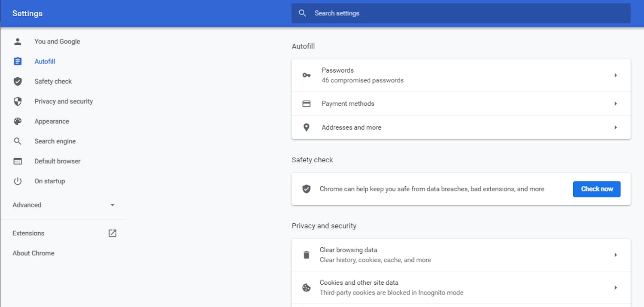Click the Payment methods card icon
Screen dimensions: 644x307
pos(306,103)
